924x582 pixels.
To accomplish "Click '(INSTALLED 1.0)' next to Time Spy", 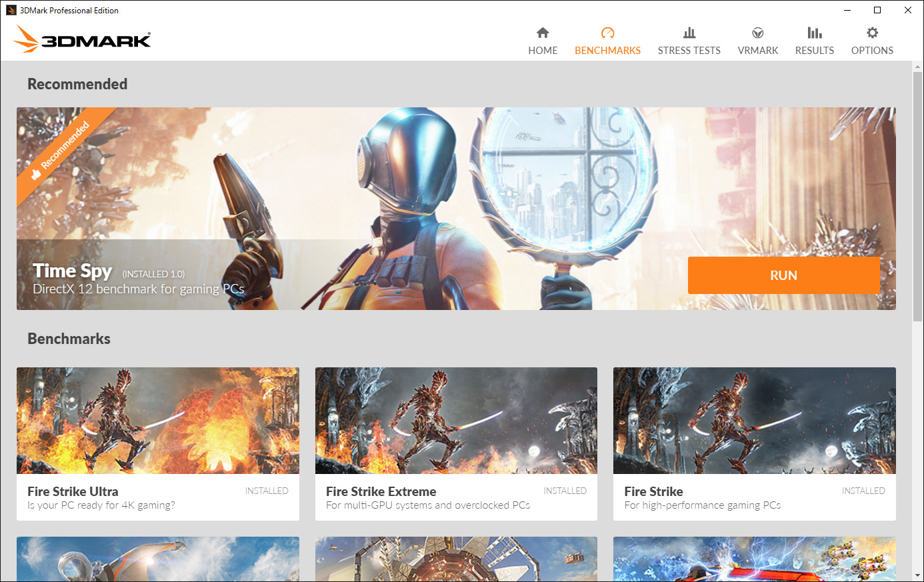I will [153, 274].
